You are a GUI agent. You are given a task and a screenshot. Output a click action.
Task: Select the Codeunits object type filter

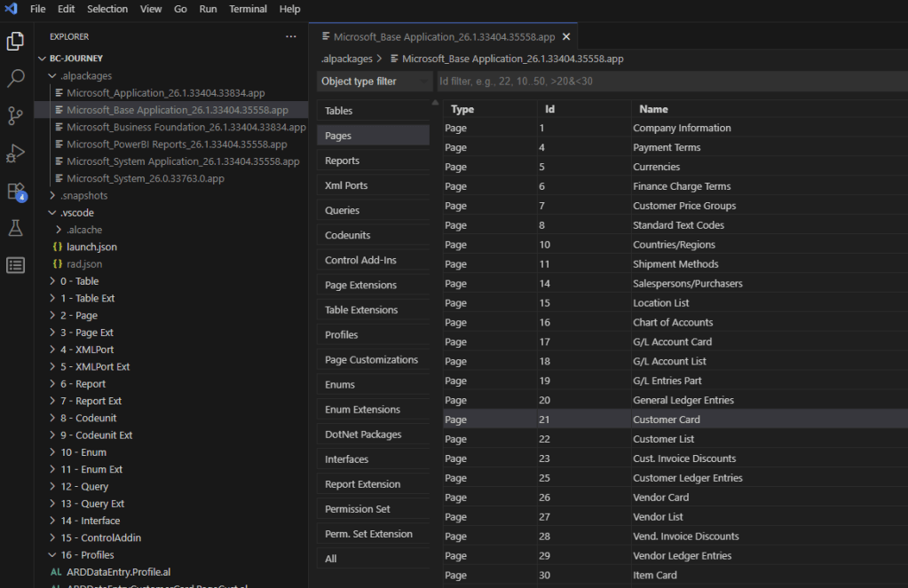coord(348,235)
